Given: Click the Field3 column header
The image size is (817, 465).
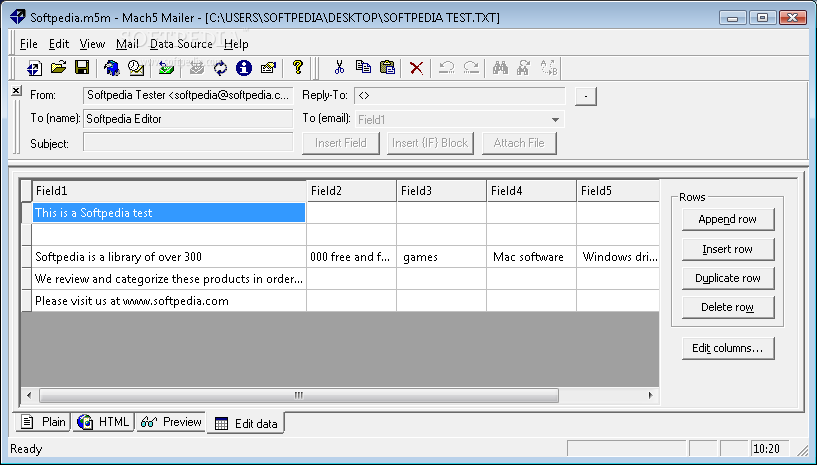Looking at the screenshot, I should 442,191.
